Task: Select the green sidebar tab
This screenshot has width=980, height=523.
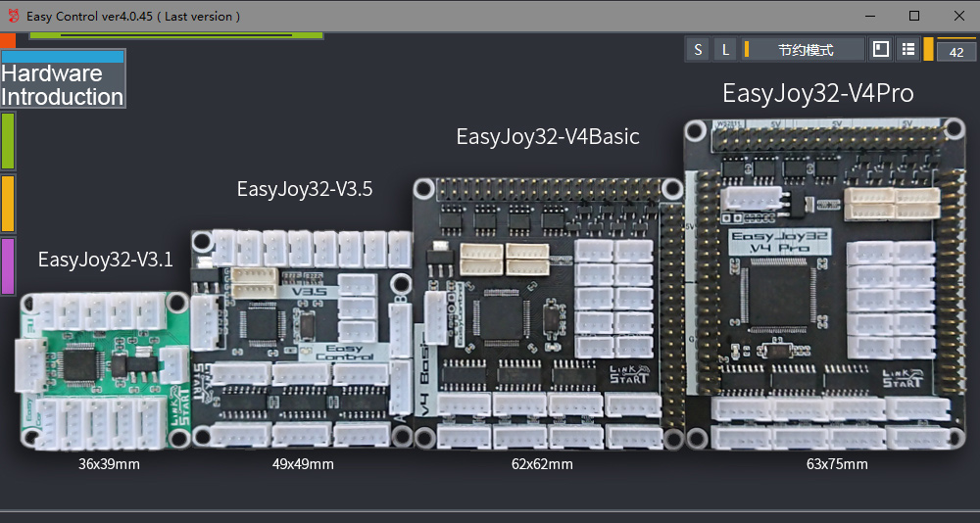Action: 8,140
